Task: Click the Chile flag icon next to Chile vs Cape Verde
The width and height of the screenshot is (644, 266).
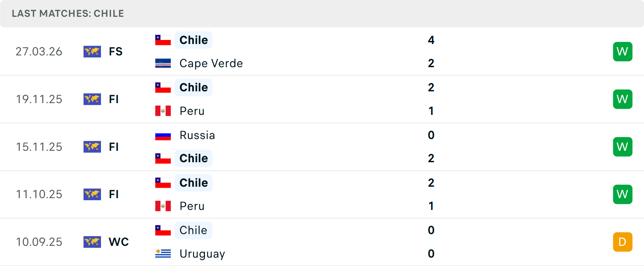Action: click(x=163, y=40)
